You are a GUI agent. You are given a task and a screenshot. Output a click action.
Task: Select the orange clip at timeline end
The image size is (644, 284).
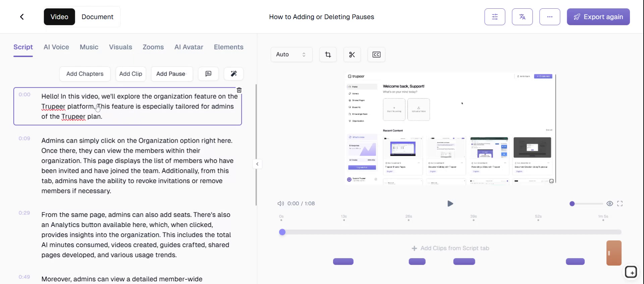point(614,253)
